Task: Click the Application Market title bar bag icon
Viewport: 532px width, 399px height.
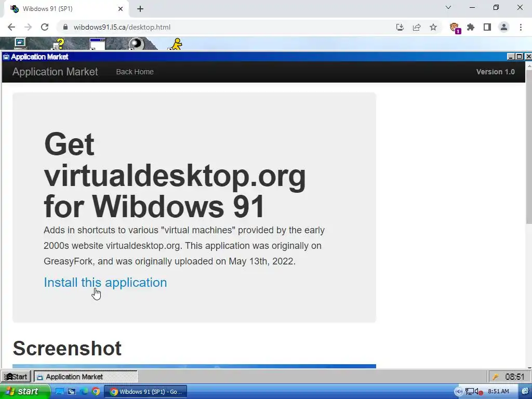Action: [6, 57]
